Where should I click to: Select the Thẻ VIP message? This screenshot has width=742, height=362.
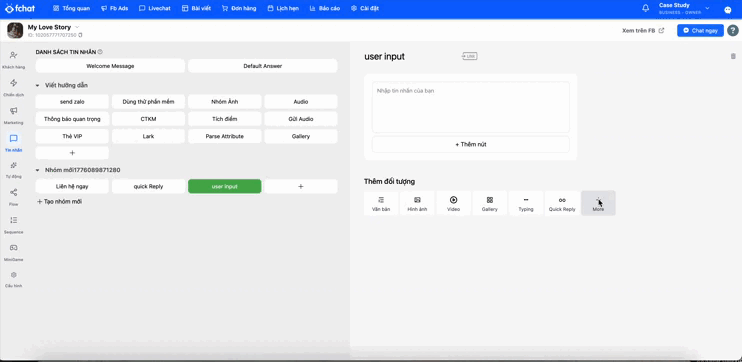72,136
